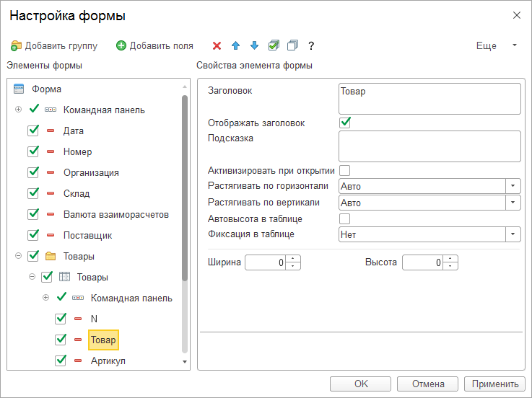Uncheck visibility of the Дата field
This screenshot has height=398, width=532.
[x=33, y=131]
